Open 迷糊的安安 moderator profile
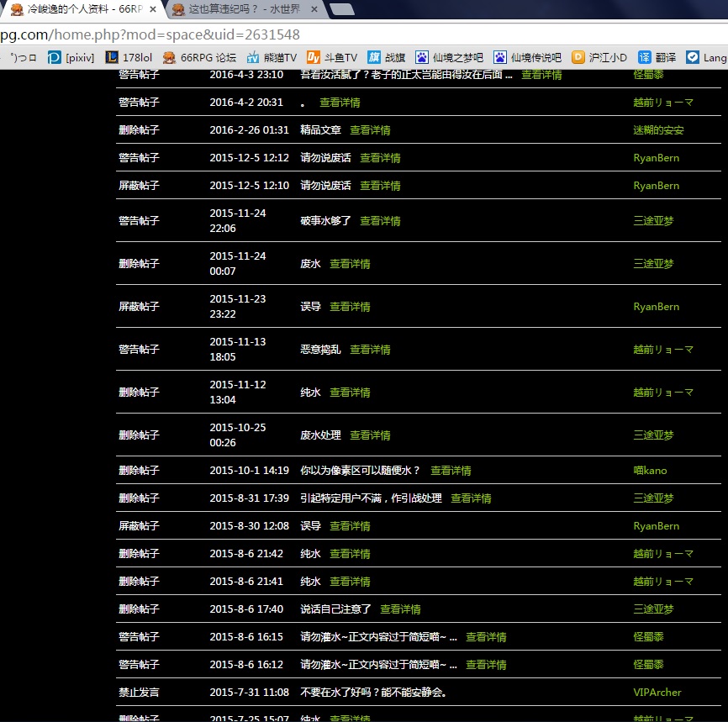Viewport: 728px width, 722px height. tap(658, 130)
